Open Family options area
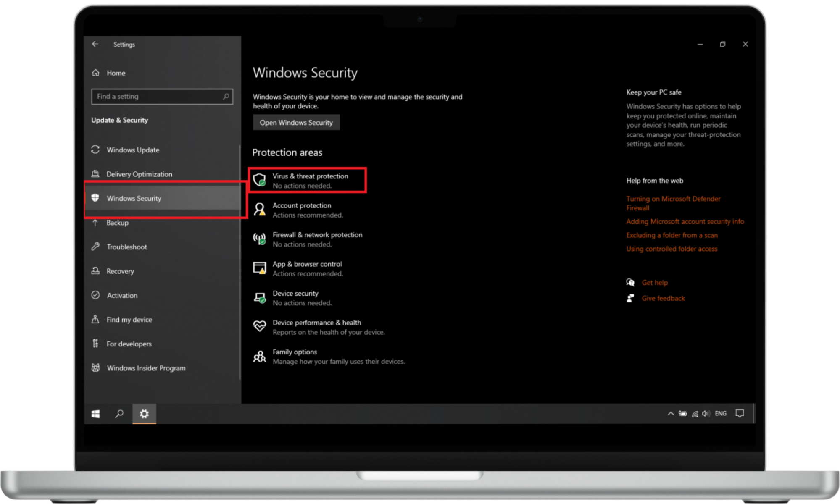This screenshot has height=504, width=840. pos(329,357)
